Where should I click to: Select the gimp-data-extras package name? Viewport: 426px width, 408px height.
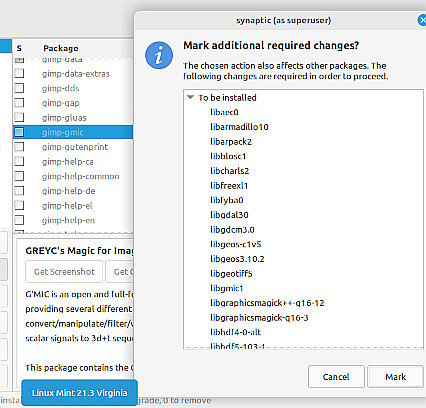click(76, 74)
